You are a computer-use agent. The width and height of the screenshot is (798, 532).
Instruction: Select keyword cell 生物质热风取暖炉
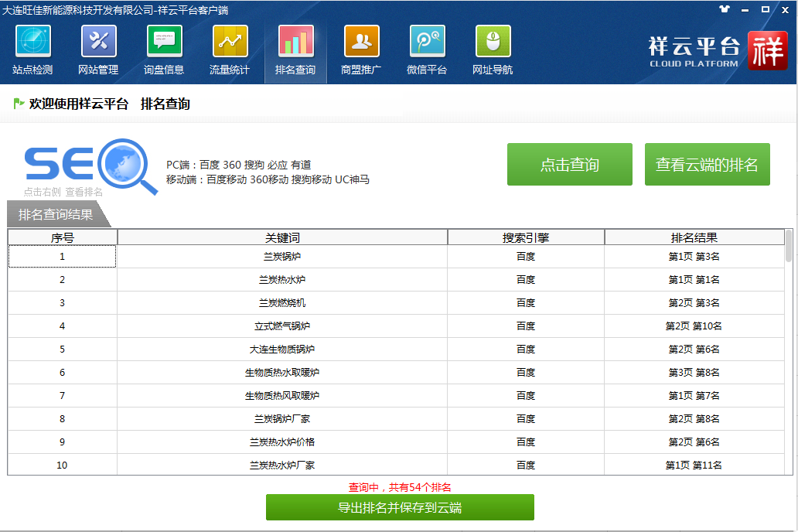(x=282, y=396)
